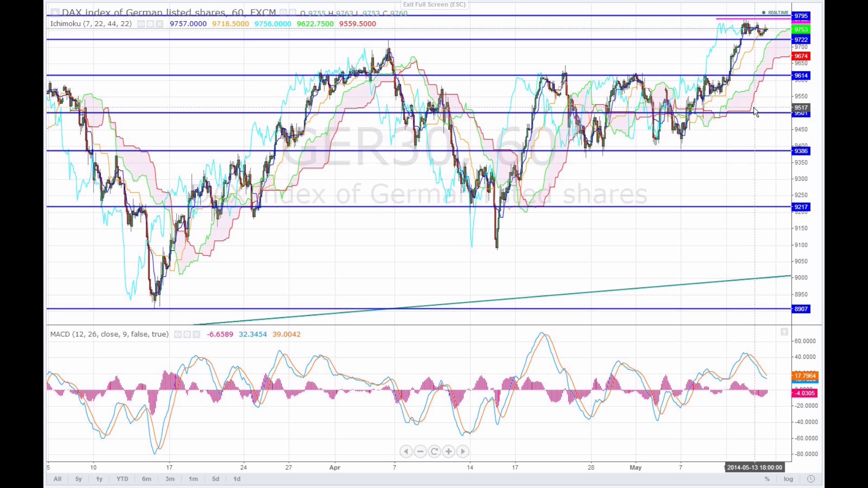This screenshot has height=488, width=868.
Task: Click Exit Full Screen (ESC) button
Action: (x=434, y=5)
